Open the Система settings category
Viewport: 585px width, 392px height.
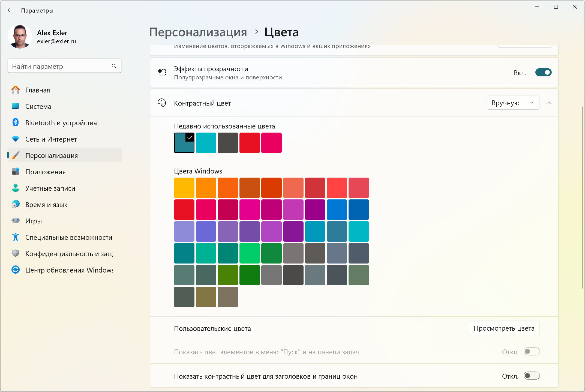coord(38,106)
